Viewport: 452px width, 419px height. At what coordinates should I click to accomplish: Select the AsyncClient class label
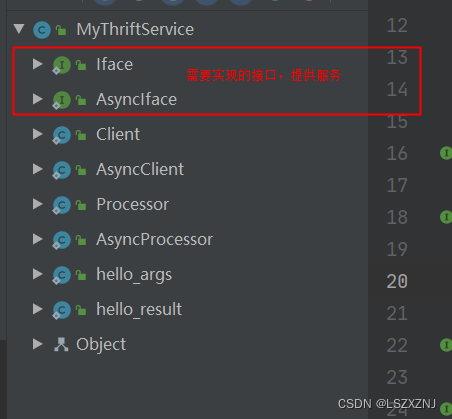(x=140, y=169)
